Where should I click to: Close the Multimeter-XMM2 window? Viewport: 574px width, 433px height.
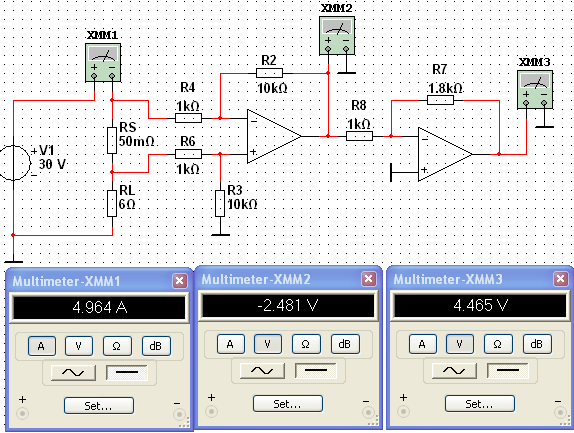coord(369,279)
